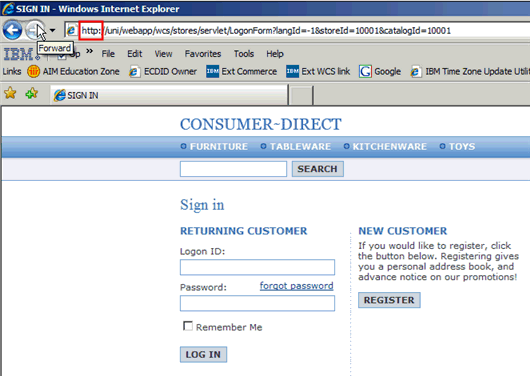Click the store search text field
Viewport: 530px width, 376px height.
click(233, 169)
